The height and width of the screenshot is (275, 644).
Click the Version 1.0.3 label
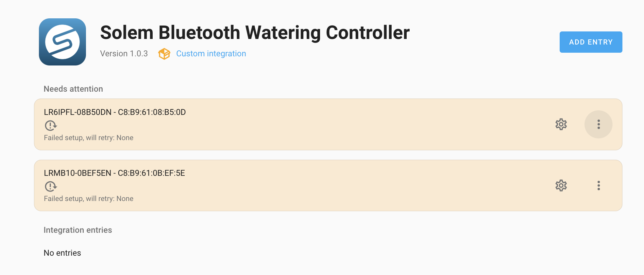tap(124, 54)
